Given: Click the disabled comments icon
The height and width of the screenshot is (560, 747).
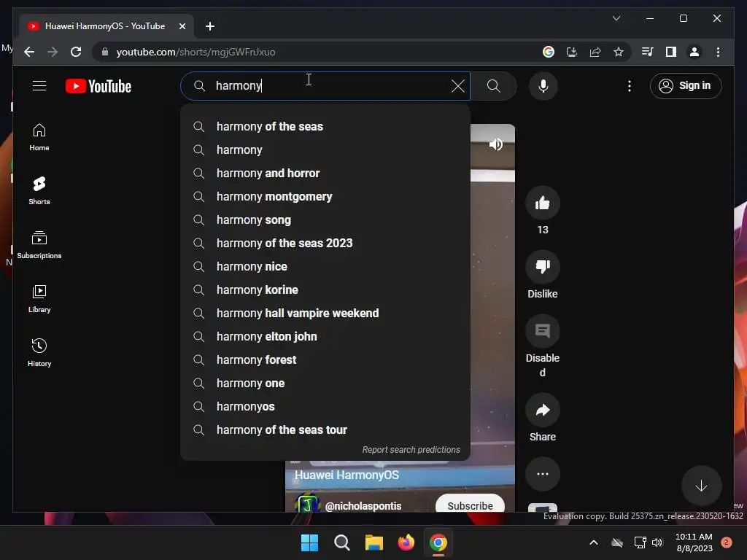Looking at the screenshot, I should 543,331.
